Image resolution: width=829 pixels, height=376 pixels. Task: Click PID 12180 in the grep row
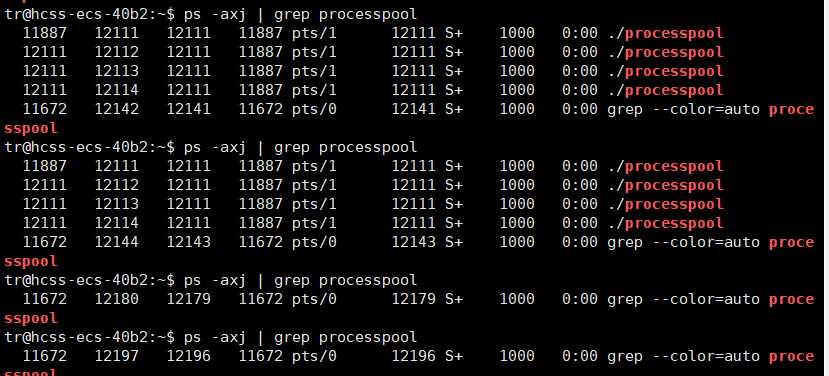point(117,299)
